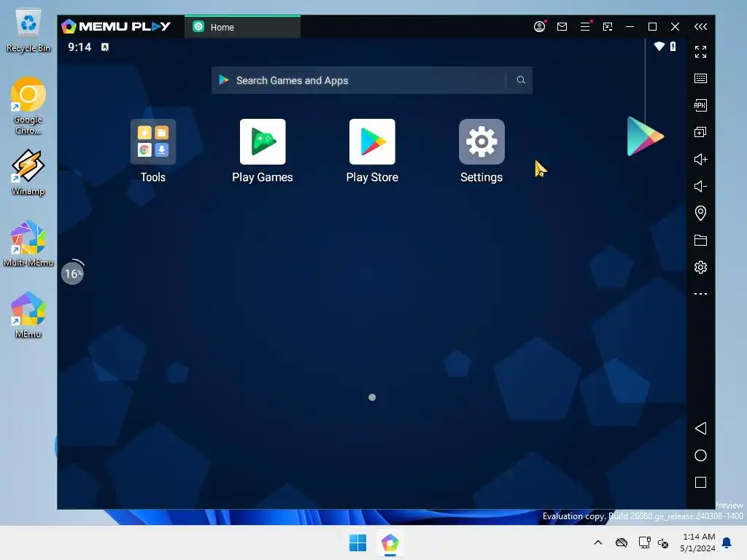Tap the Android recent apps square button

700,483
